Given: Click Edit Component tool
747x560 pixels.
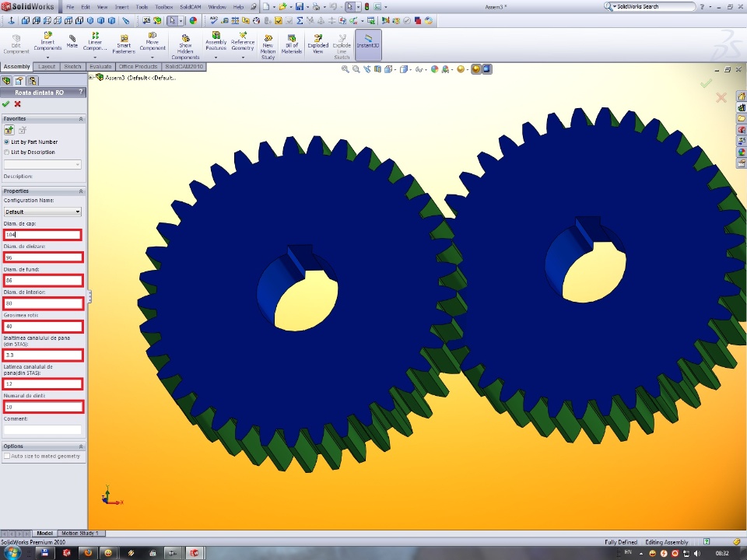Looking at the screenshot, I should (16, 44).
